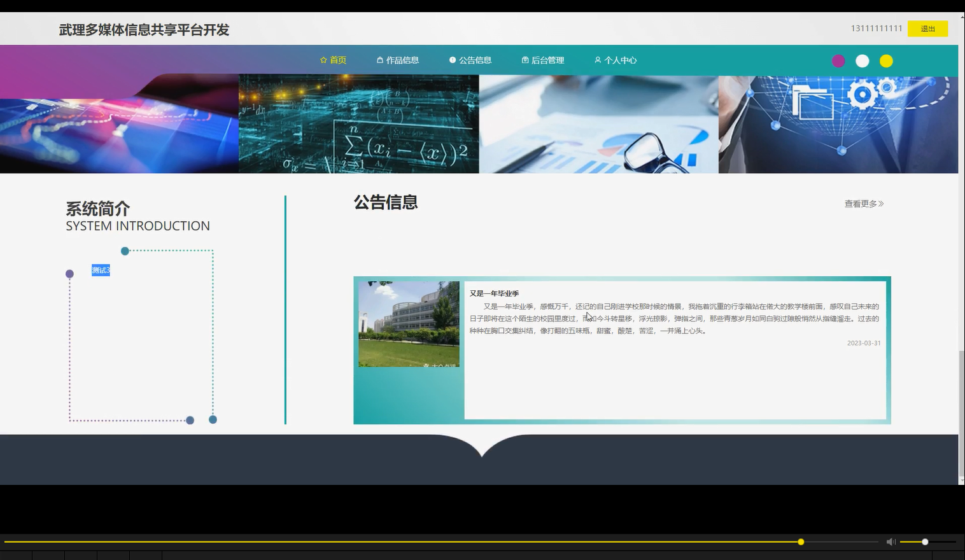965x560 pixels.
Task: Select the magenta carousel indicator dot
Action: point(838,60)
